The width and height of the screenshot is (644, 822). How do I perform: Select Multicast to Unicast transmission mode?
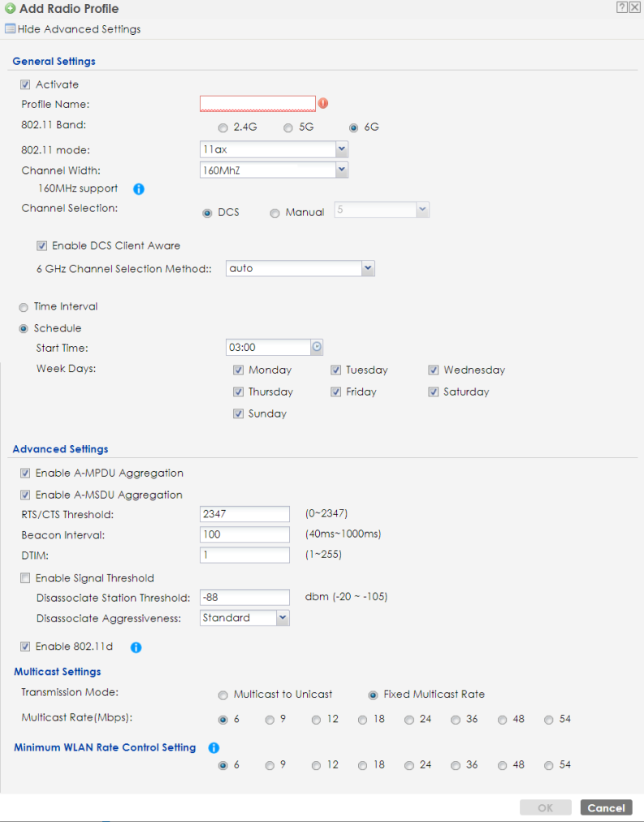pyautogui.click(x=223, y=695)
